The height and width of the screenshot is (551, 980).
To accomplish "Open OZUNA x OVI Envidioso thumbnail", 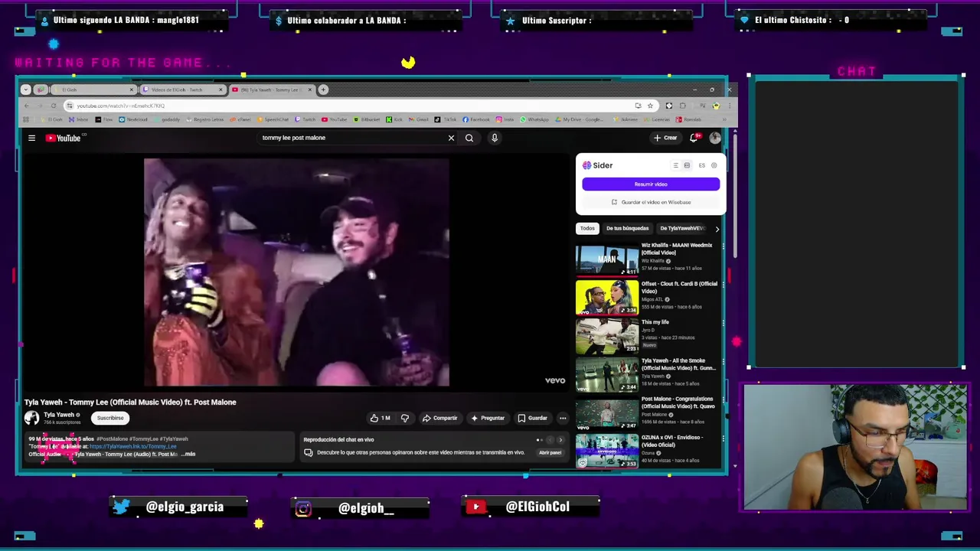I will 607,452.
